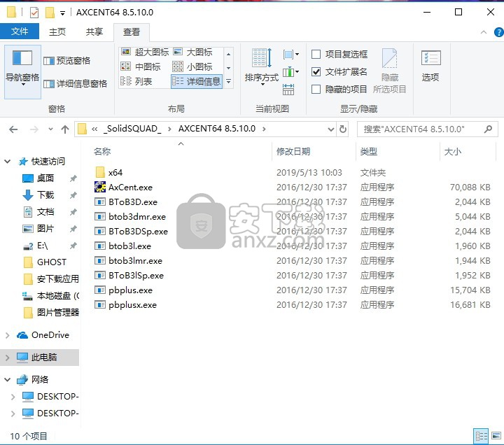The image size is (504, 445).
Task: Toggle the Preview pane (预览窗格)
Action: click(x=67, y=61)
